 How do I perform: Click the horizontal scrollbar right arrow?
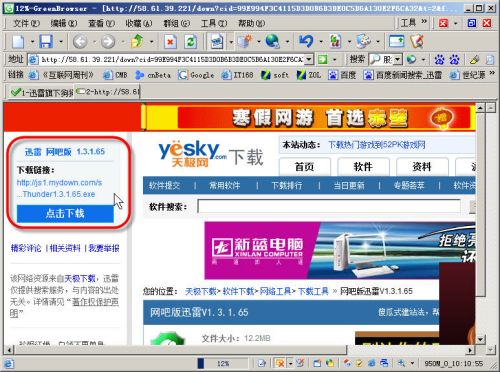click(x=470, y=350)
